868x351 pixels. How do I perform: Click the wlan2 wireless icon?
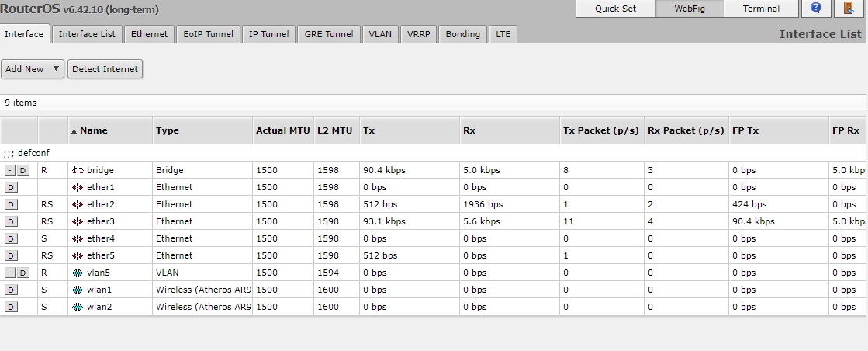tap(78, 308)
